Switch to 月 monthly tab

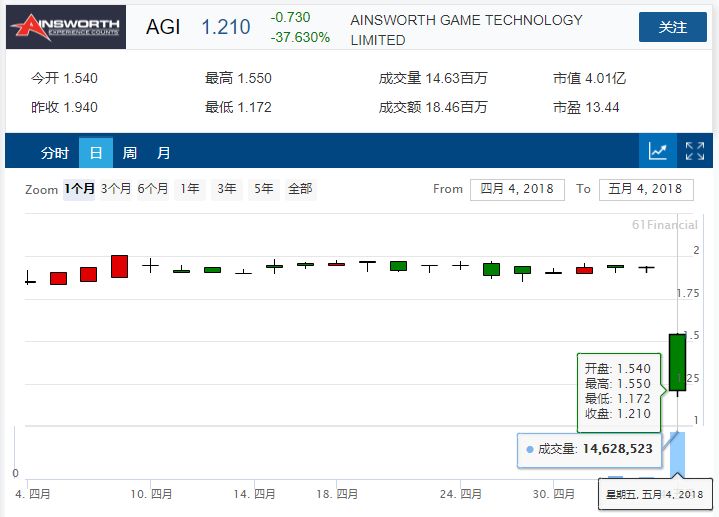(163, 153)
